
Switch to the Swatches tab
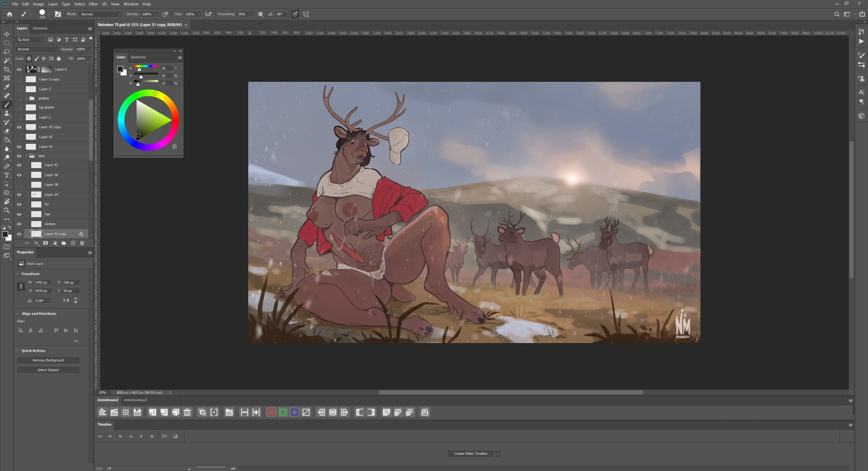tap(138, 57)
